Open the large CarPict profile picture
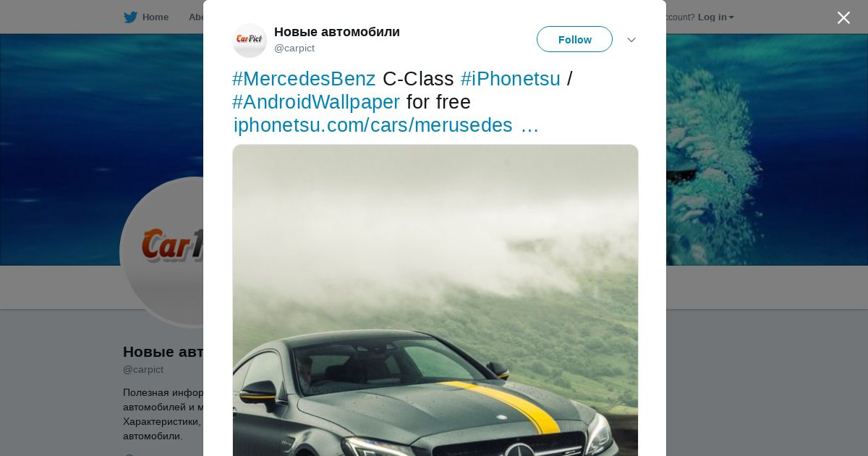The height and width of the screenshot is (456, 868). tap(163, 252)
